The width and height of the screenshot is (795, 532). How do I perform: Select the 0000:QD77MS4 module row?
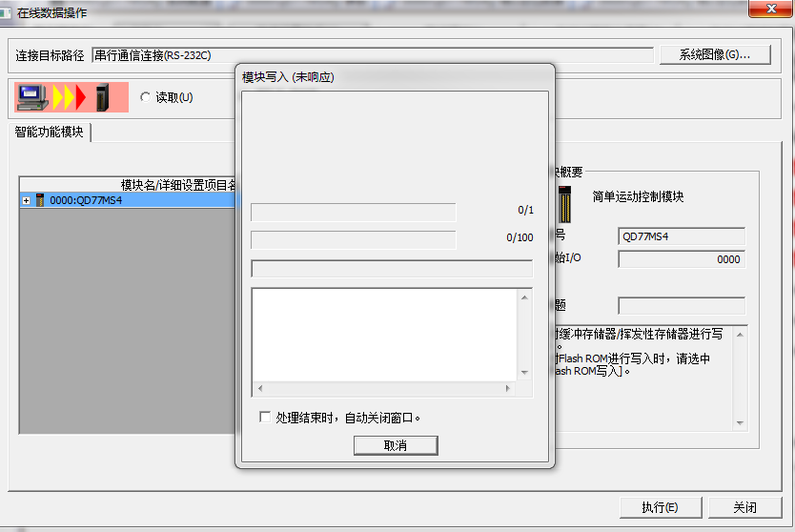click(86, 200)
